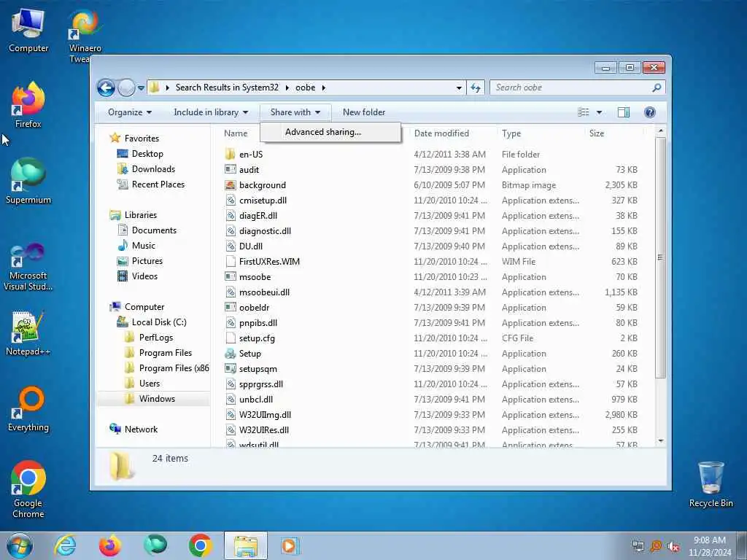Click the search magnifier icon in Search oobe
The width and height of the screenshot is (747, 560).
[x=657, y=87]
